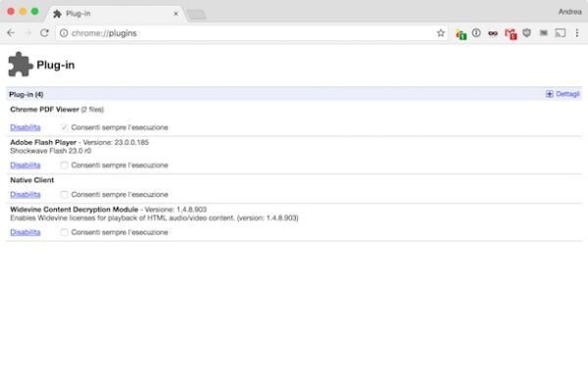Check always allow for Native Client
The image size is (588, 388).
[64, 195]
